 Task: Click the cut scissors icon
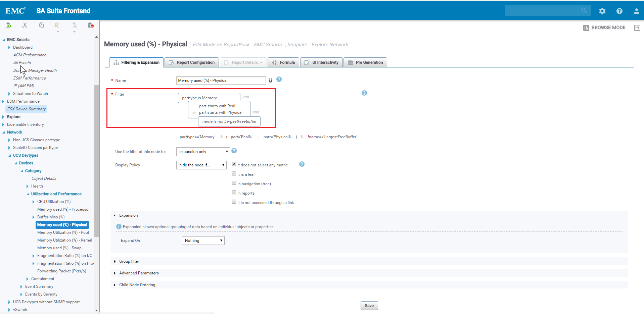click(25, 25)
